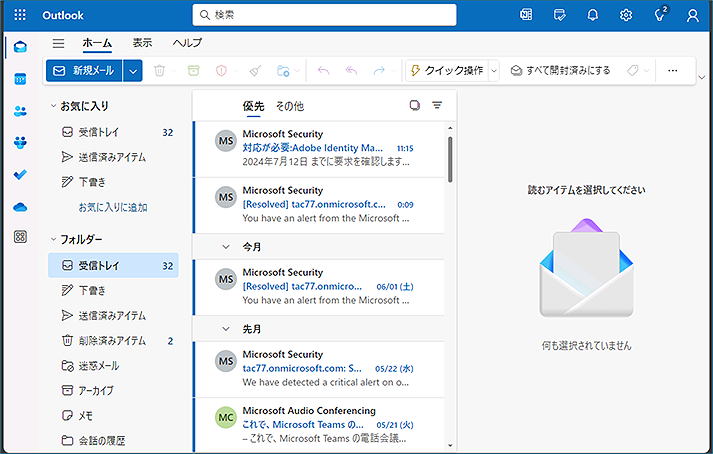Open OneDrive cloud icon in app rail
The width and height of the screenshot is (713, 454).
click(x=20, y=207)
